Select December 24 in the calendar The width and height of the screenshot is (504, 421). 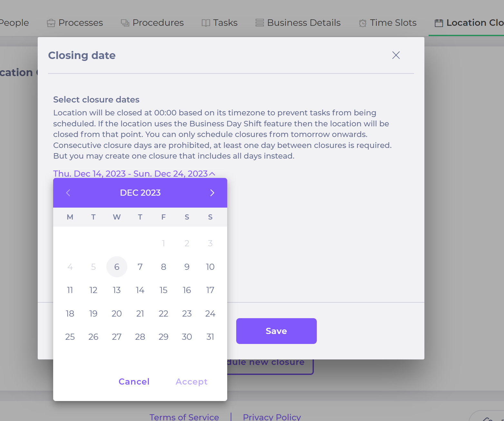point(210,313)
